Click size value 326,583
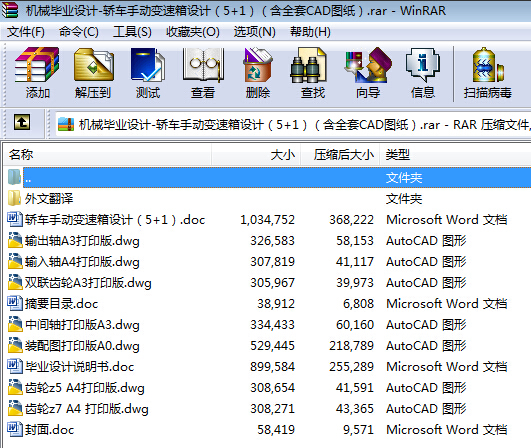Screen dimensions: 531x448 272,241
